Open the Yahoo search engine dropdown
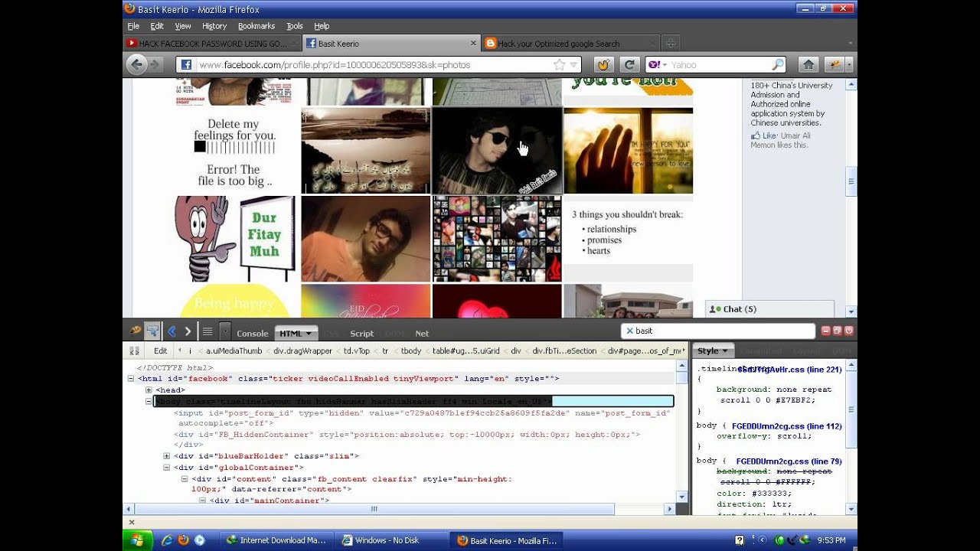The height and width of the screenshot is (551, 980). point(663,65)
